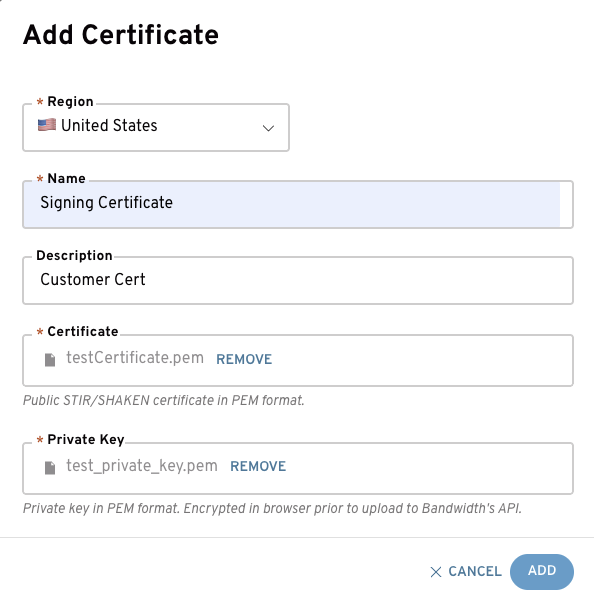Image resolution: width=594 pixels, height=603 pixels.
Task: Remove the testCertificate.pem file
Action: point(244,359)
